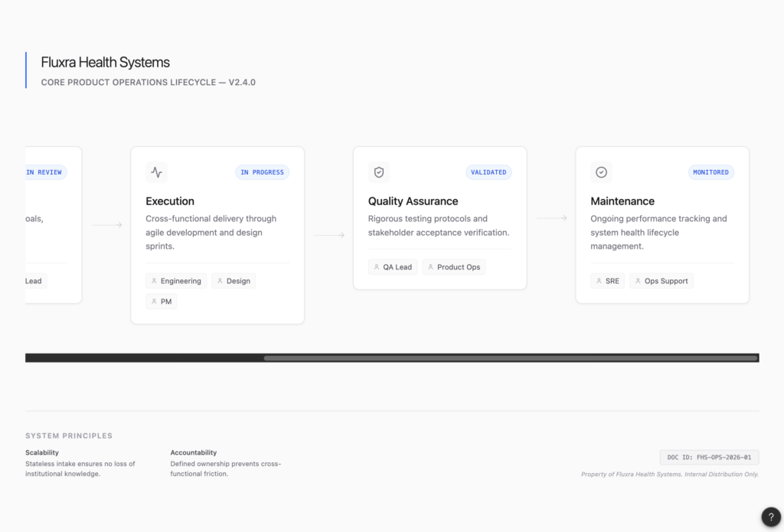The height and width of the screenshot is (532, 784).
Task: Click the DOC ID FHS-OPS-2026-01 label
Action: 709,457
